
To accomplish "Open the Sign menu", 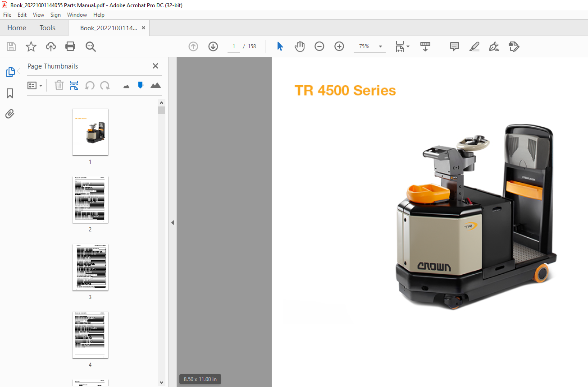I will pyautogui.click(x=55, y=15).
